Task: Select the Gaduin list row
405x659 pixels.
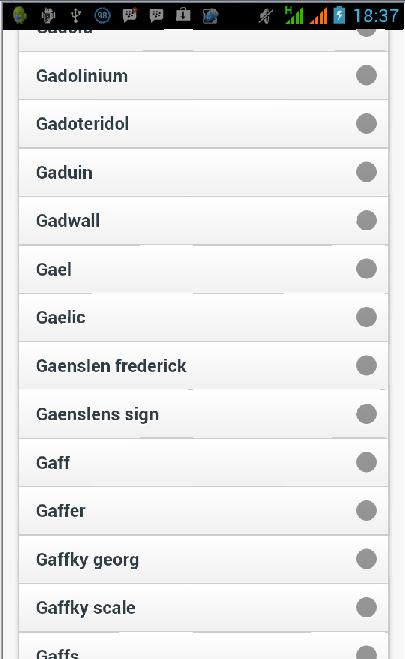Action: [x=203, y=172]
